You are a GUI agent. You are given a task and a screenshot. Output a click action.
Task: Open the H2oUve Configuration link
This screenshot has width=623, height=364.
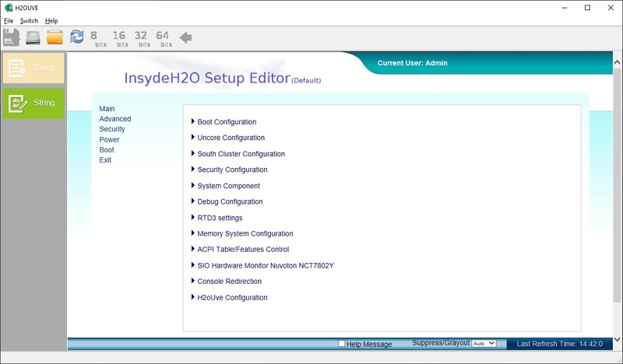click(x=232, y=297)
